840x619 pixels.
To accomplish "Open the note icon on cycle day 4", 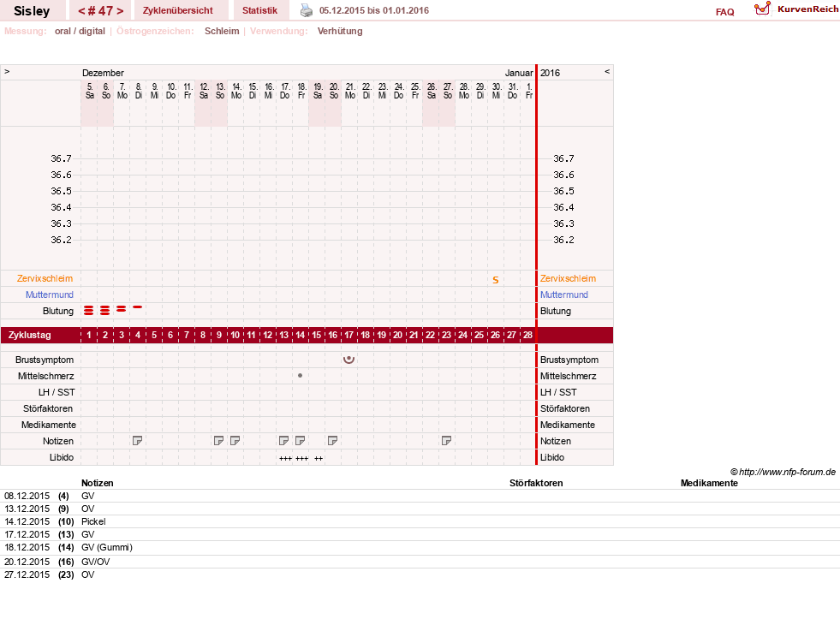I will [137, 441].
